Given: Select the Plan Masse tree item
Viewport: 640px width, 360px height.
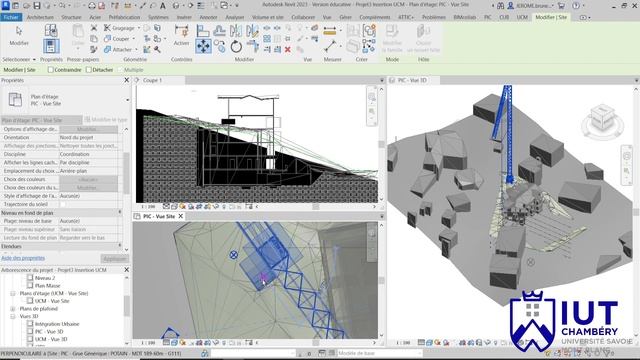Looking at the screenshot, I should (47, 286).
